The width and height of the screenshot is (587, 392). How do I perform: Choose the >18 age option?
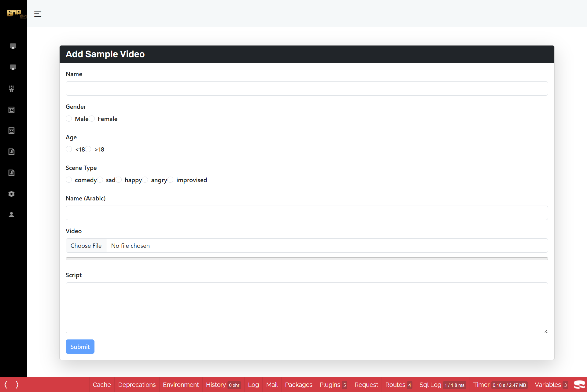point(88,149)
